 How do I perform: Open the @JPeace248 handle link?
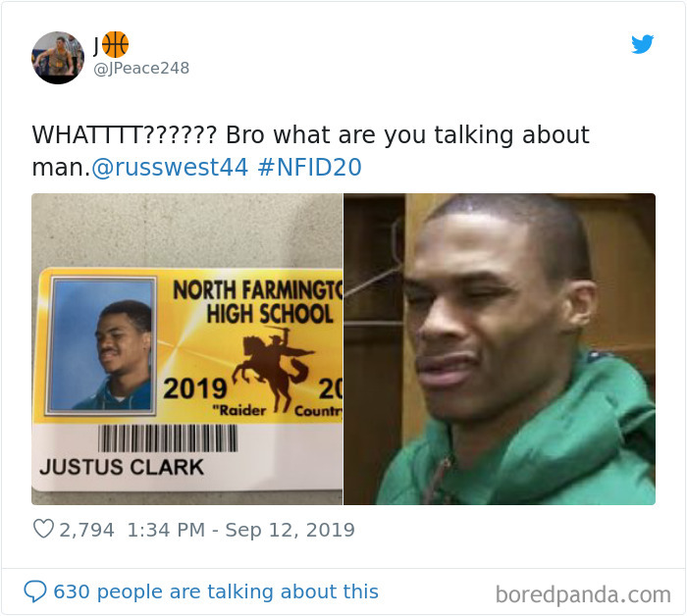pos(141,69)
